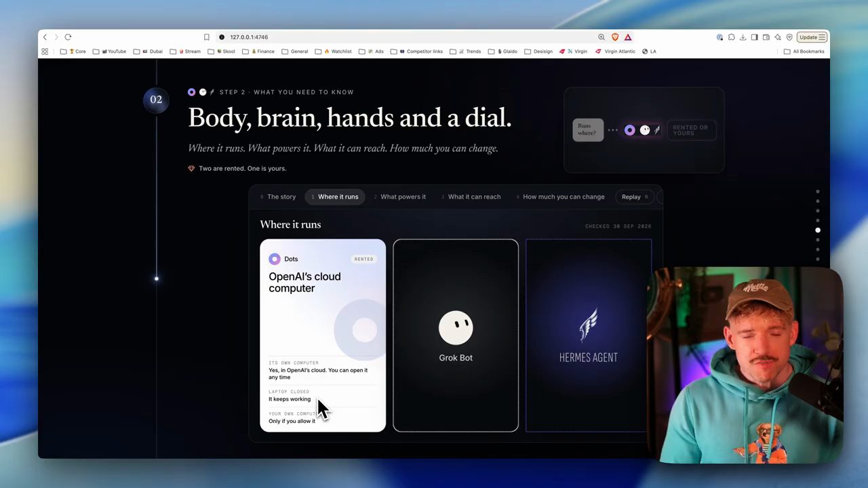Select the Hermes Agent card
This screenshot has width=868, height=488.
coord(589,335)
